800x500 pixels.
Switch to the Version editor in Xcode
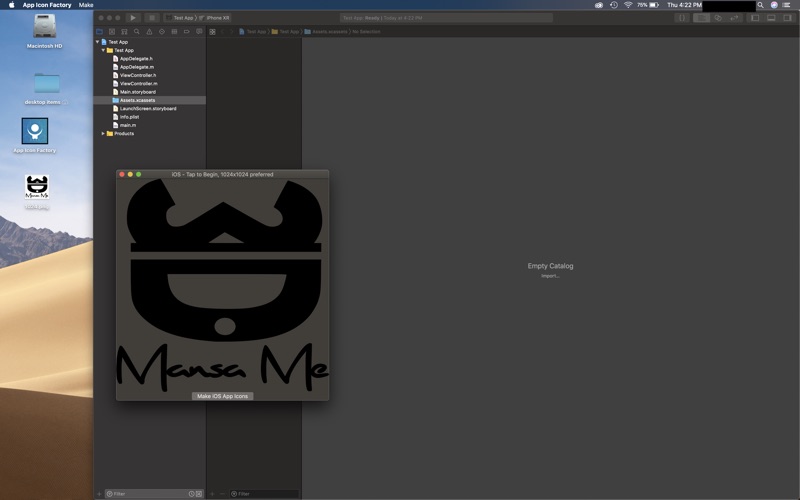[734, 18]
